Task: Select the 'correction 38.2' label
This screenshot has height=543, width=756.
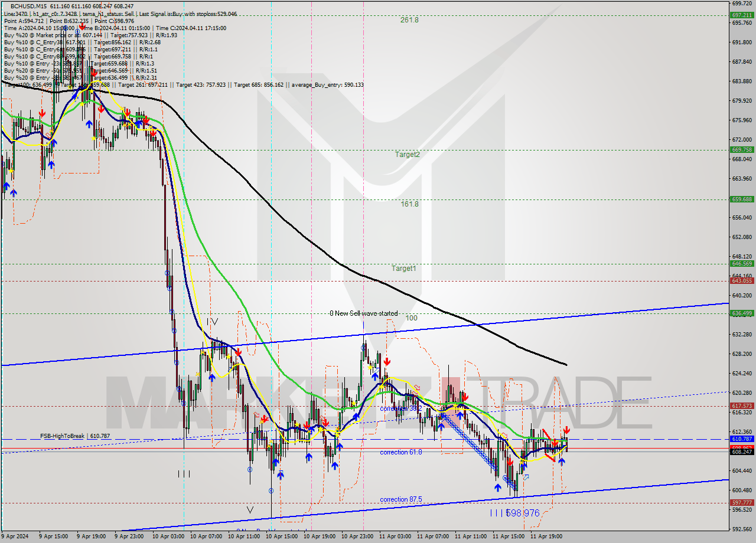Action: point(400,408)
